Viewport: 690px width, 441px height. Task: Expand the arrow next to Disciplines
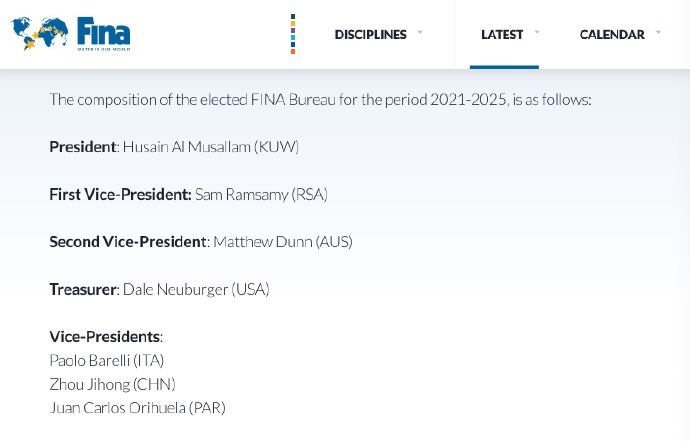tap(420, 33)
